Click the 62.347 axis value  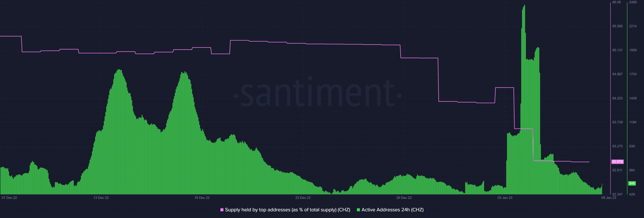coord(618,194)
